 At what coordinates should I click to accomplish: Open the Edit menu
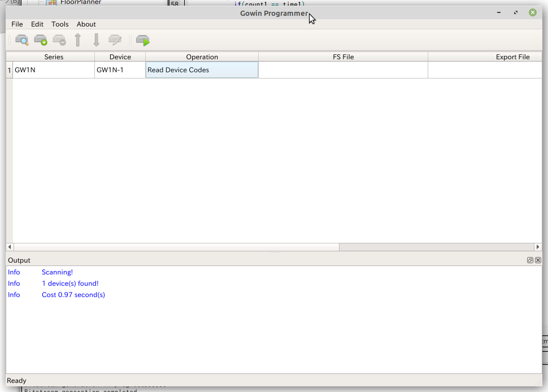click(37, 24)
